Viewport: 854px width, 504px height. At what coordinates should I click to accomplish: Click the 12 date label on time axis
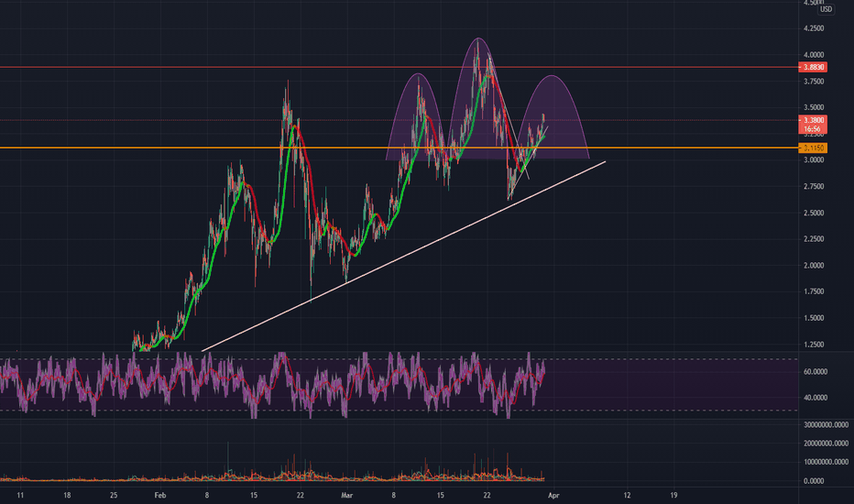(x=628, y=496)
